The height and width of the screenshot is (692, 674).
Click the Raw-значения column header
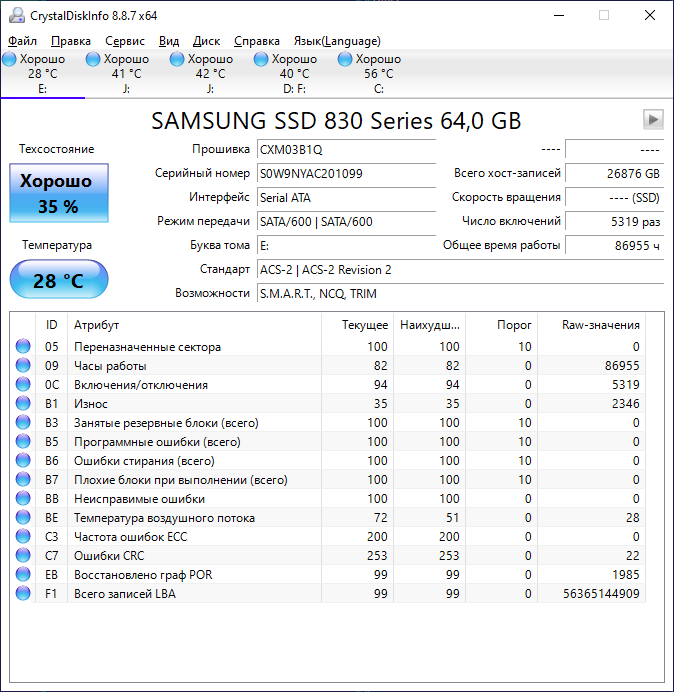(591, 325)
